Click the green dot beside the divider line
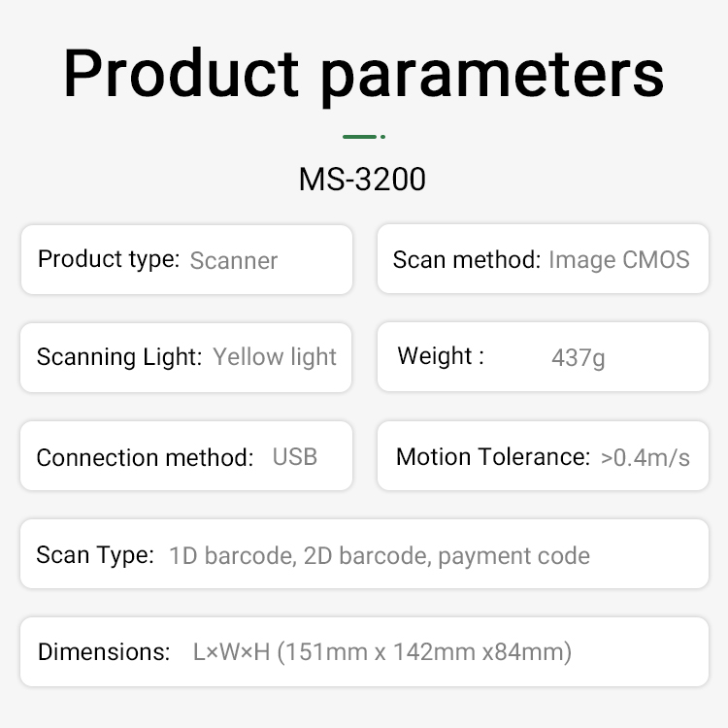Screen dimensions: 728x728 click(x=383, y=137)
